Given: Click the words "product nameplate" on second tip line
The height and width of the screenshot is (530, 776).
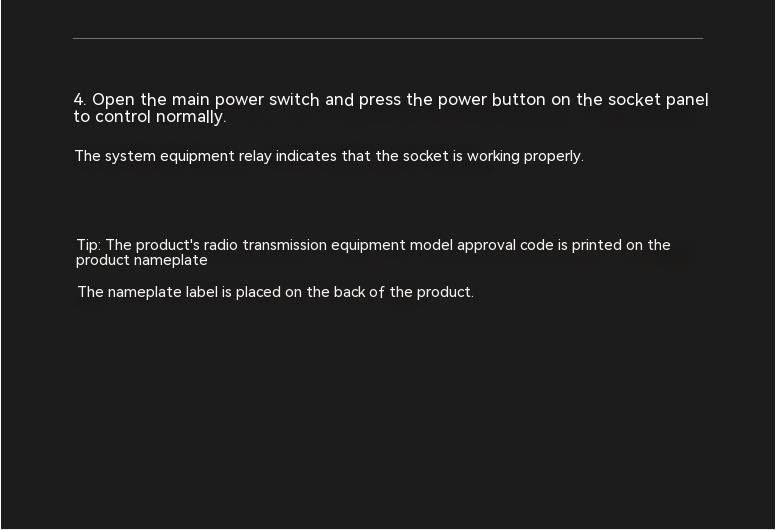Looking at the screenshot, I should tap(142, 260).
